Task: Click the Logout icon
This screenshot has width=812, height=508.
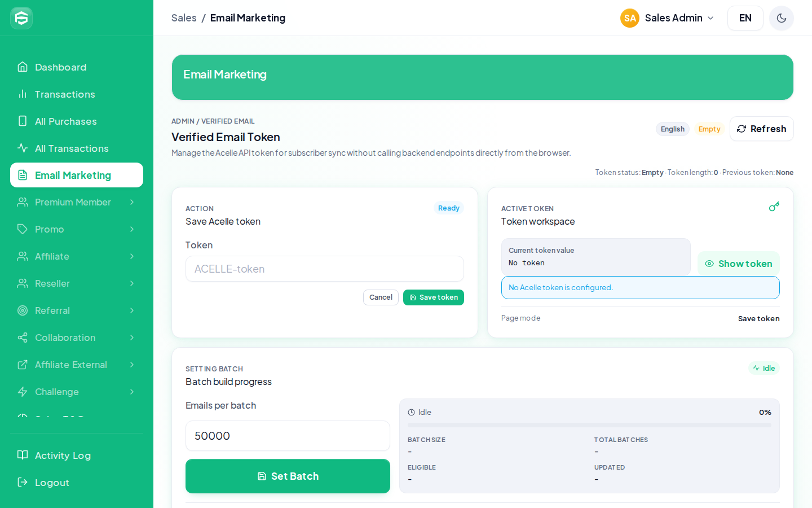Action: [x=23, y=482]
